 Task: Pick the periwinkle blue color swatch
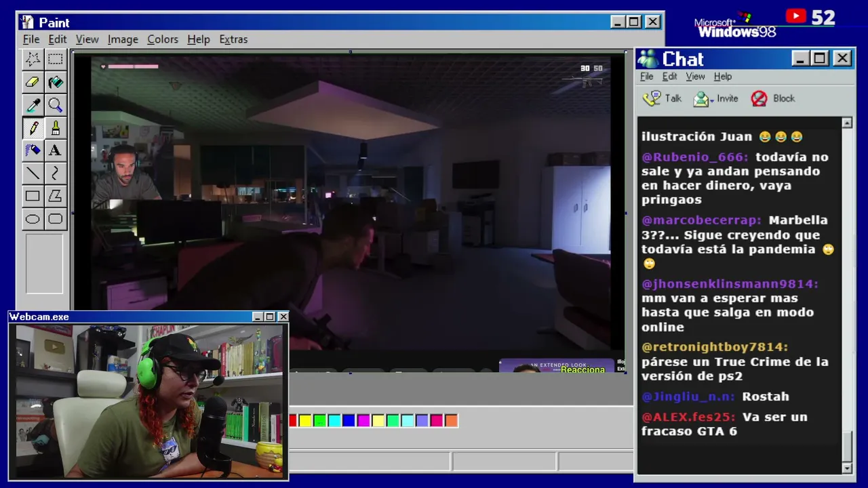(x=422, y=421)
